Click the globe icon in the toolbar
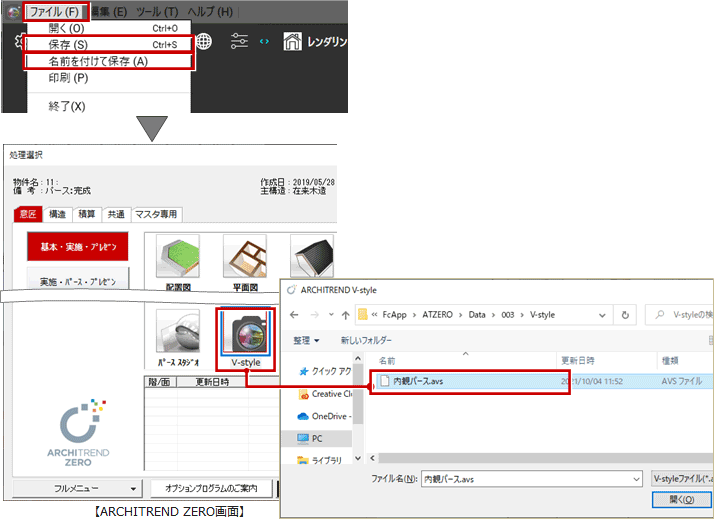Image resolution: width=714 pixels, height=528 pixels. click(x=204, y=41)
